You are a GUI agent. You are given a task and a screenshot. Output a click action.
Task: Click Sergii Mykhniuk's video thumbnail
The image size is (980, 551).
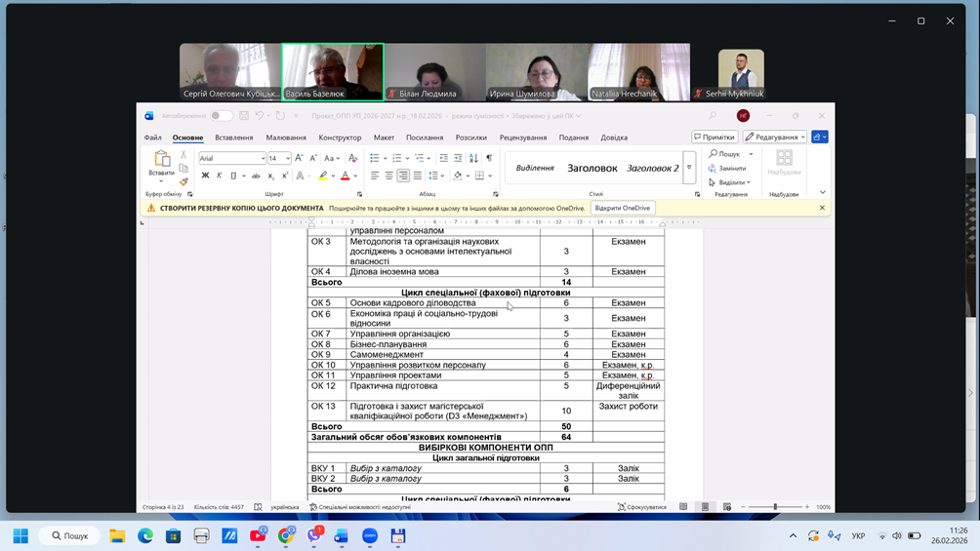tap(741, 72)
